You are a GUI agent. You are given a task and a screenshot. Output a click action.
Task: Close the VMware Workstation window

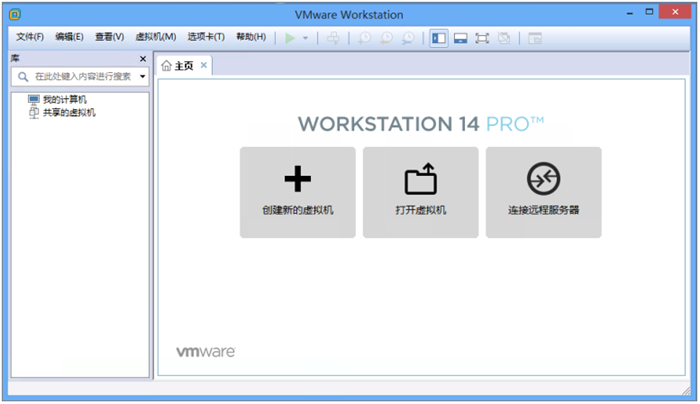click(675, 12)
